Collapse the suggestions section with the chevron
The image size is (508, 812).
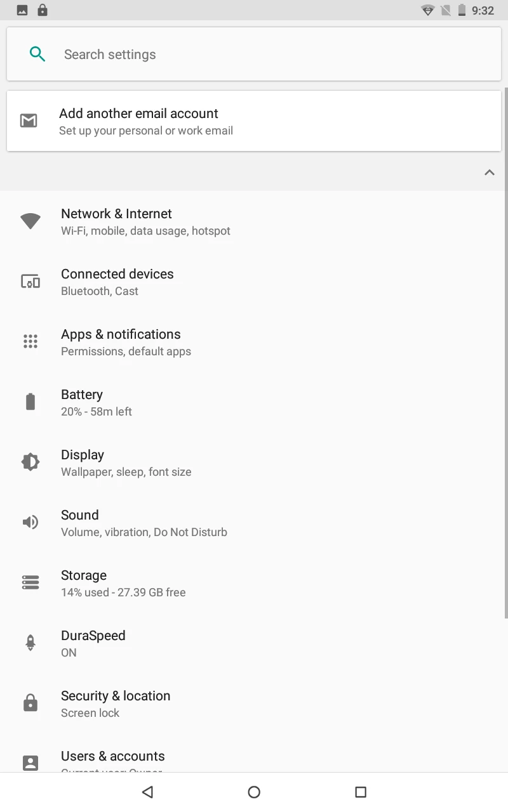(x=489, y=172)
